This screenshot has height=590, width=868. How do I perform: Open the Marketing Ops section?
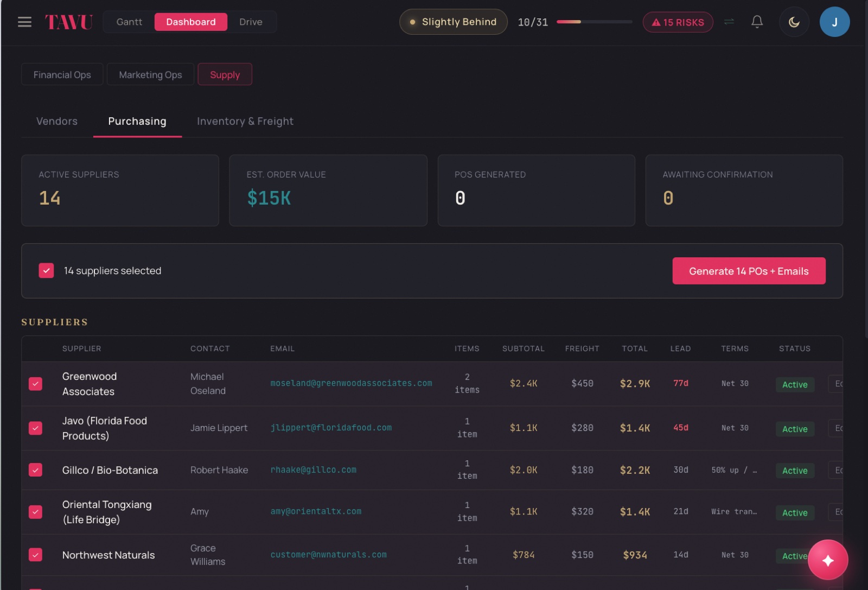coord(150,74)
